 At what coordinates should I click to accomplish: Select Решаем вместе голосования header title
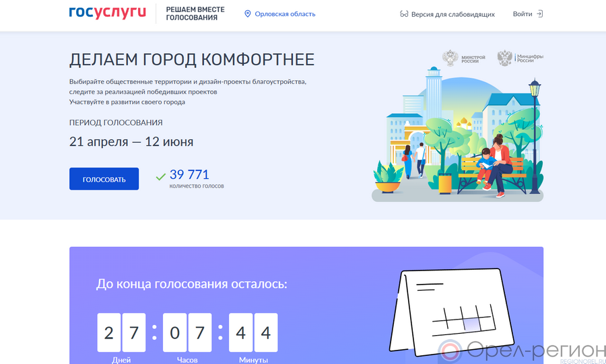(x=195, y=14)
